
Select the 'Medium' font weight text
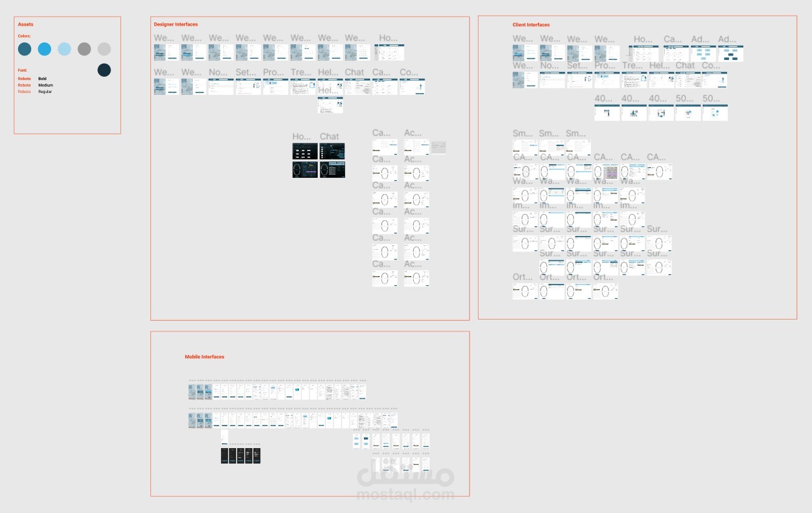(46, 85)
